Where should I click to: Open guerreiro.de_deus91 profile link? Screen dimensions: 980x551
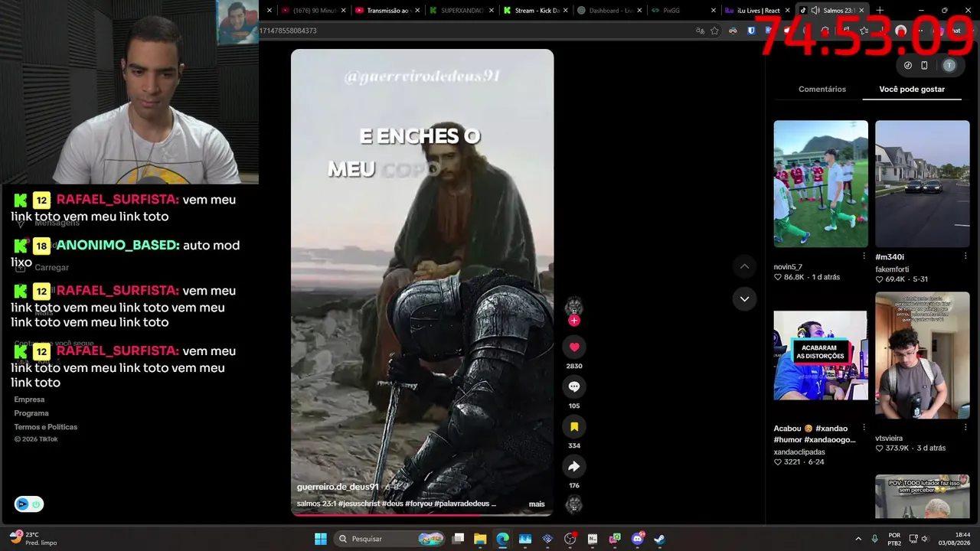(338, 487)
